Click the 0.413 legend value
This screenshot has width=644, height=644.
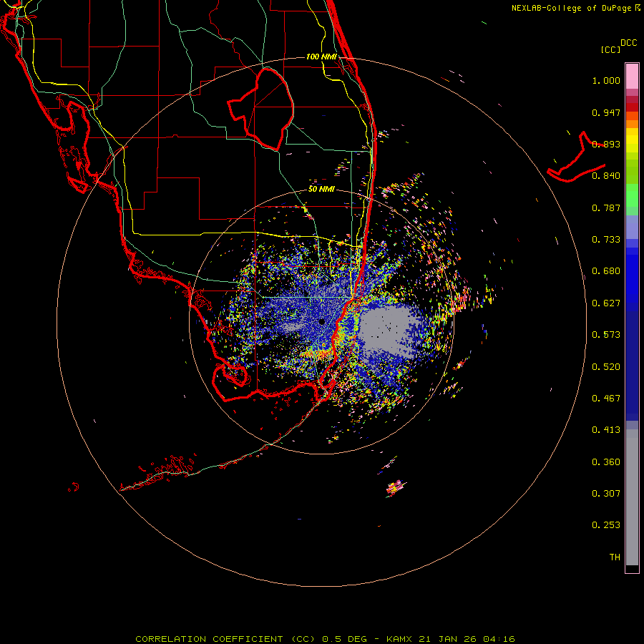point(606,430)
